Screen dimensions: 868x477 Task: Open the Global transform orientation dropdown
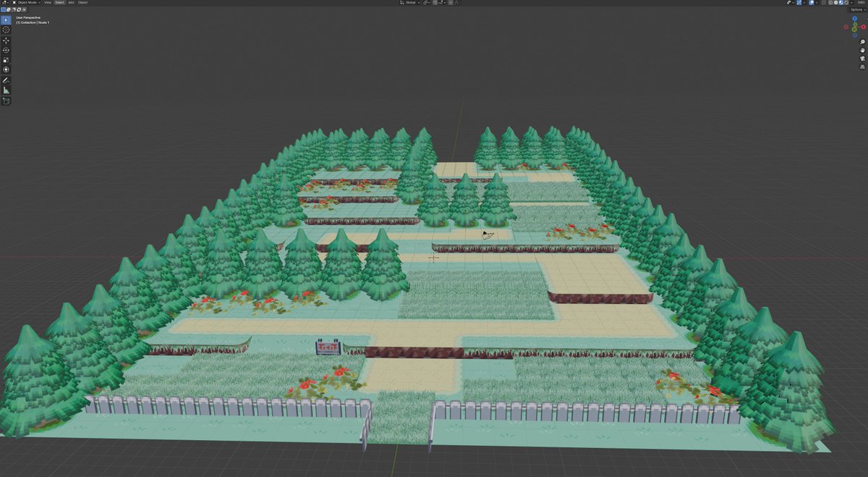(x=410, y=3)
